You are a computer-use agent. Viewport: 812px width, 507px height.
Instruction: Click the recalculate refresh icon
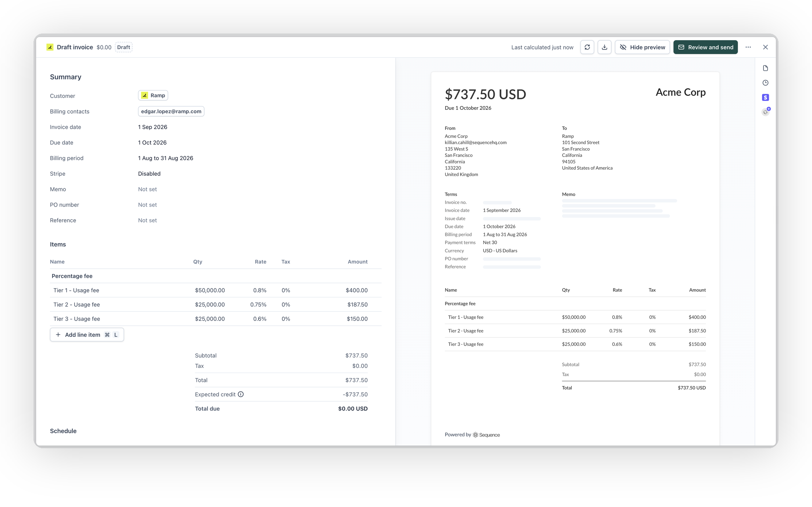(587, 47)
